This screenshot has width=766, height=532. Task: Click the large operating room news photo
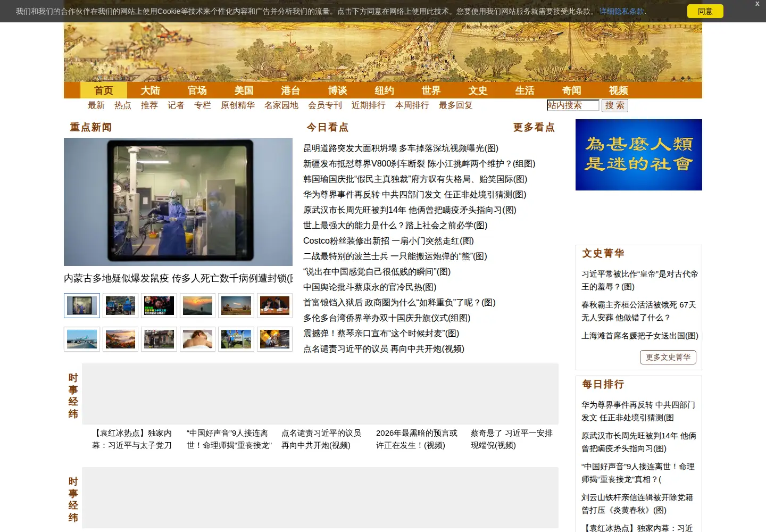click(x=178, y=202)
